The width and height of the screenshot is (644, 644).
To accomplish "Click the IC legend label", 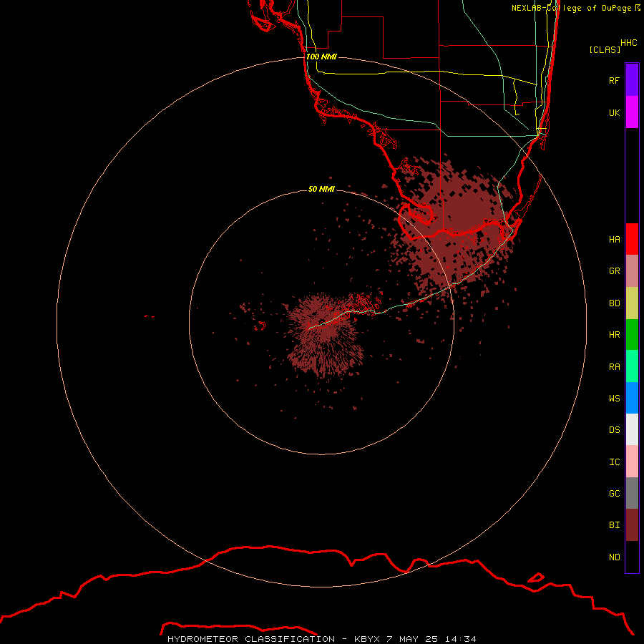I will [614, 462].
